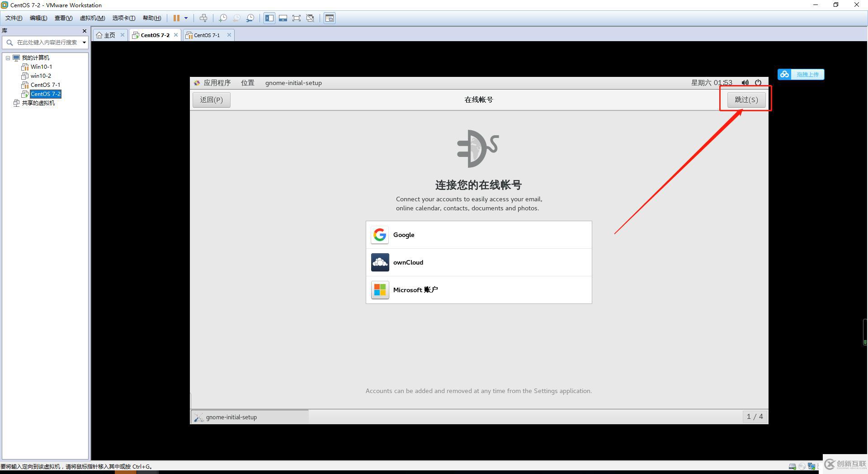
Task: Pause the virtual machine with the orange pause icon
Action: point(176,18)
